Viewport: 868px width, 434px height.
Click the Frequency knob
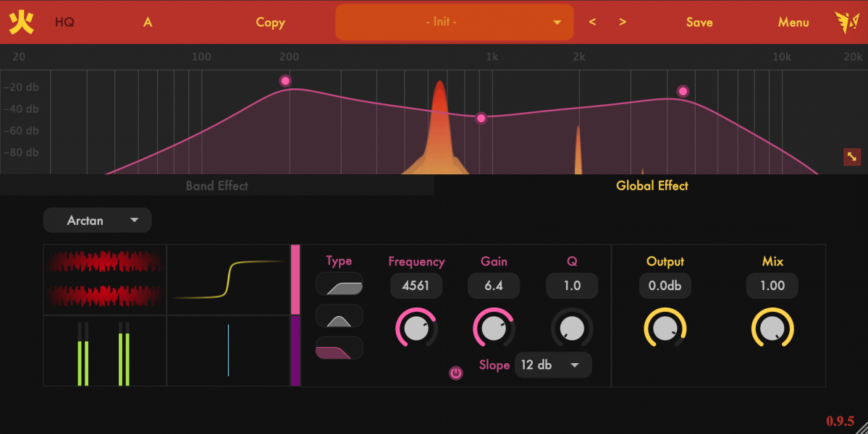coord(417,328)
